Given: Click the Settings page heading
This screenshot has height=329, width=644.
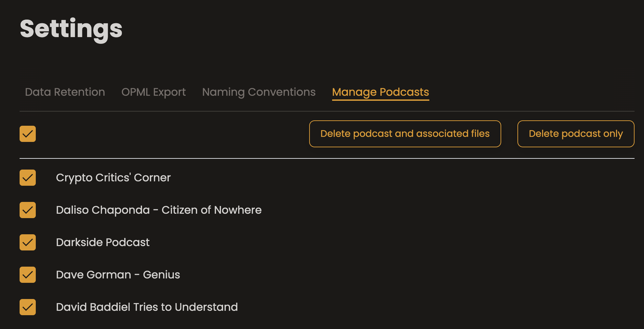Looking at the screenshot, I should tap(71, 29).
